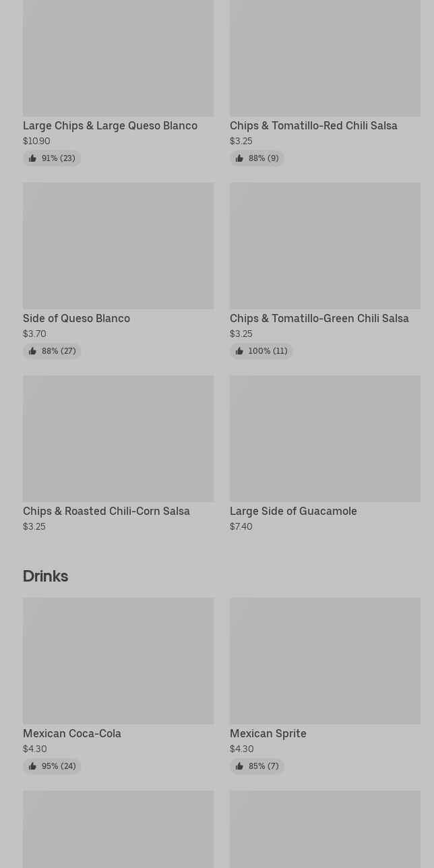Select the Chips & Roasted Chili-Corn Salsa title
The width and height of the screenshot is (434, 868).
106,511
